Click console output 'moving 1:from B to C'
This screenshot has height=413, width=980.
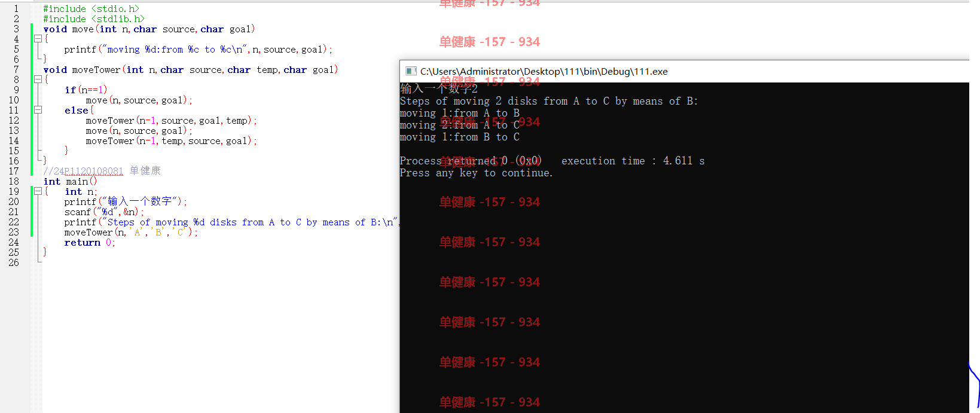click(x=460, y=137)
